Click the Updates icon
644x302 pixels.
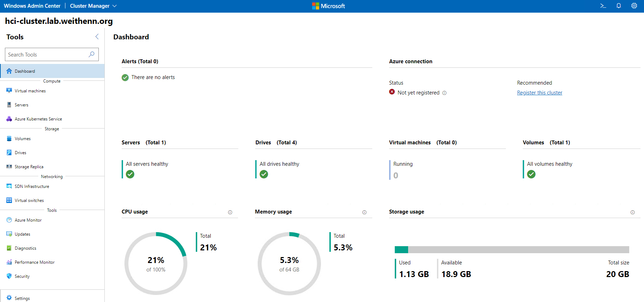tap(9, 234)
